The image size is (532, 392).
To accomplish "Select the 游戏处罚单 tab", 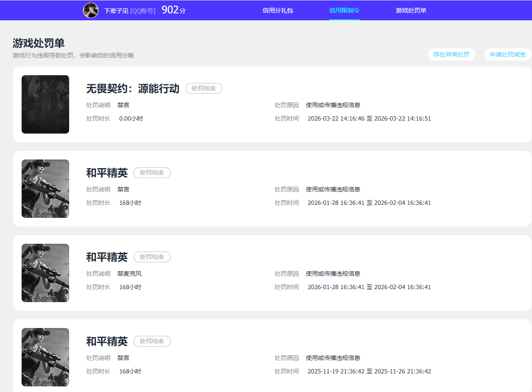I will pos(411,10).
